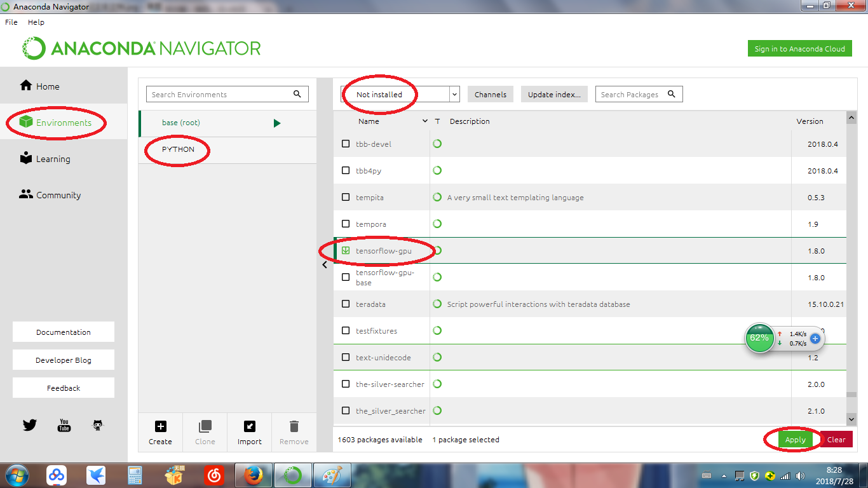Open the Windows Start menu

17,475
